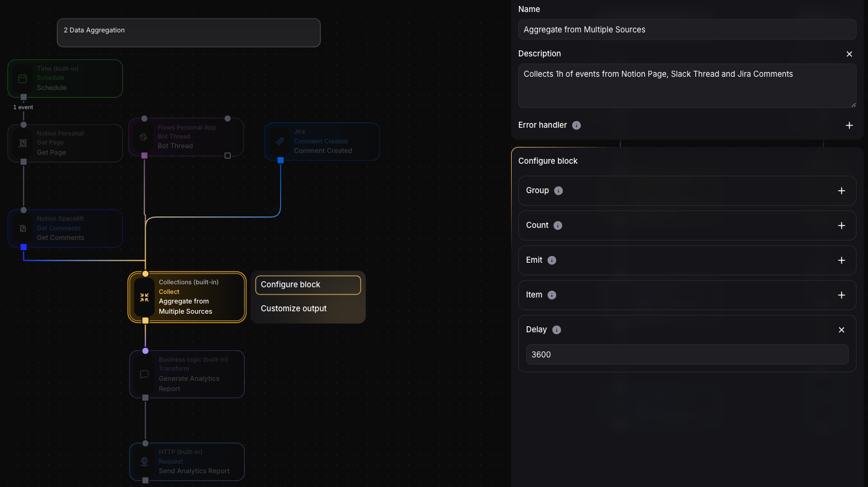Click the Transform node chat icon
Image resolution: width=868 pixels, height=487 pixels.
[145, 374]
